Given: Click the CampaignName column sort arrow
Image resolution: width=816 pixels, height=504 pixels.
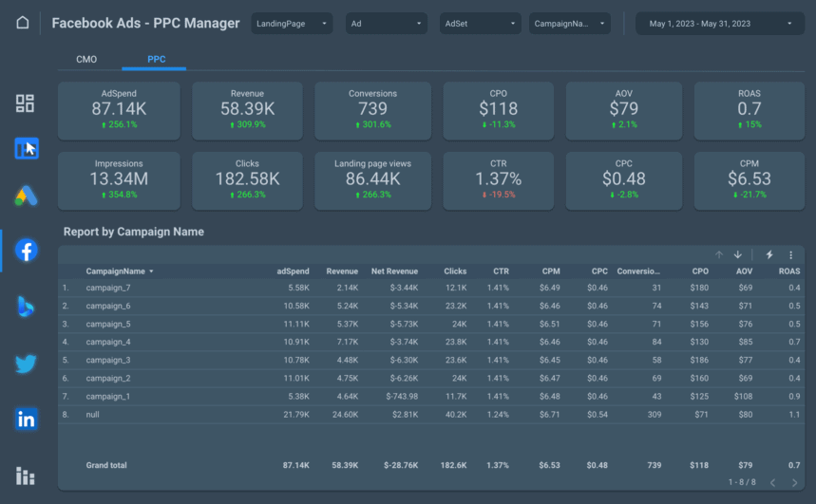Looking at the screenshot, I should (x=151, y=271).
